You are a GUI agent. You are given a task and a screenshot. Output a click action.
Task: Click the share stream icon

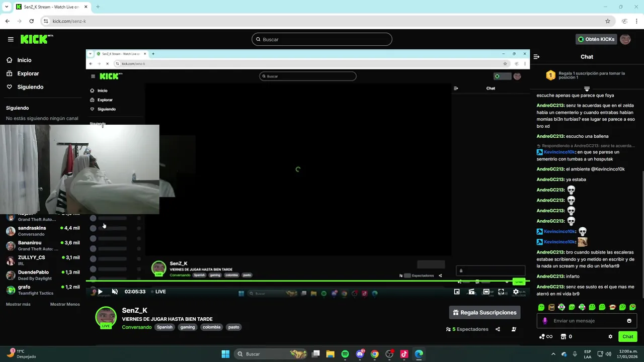[498, 329]
